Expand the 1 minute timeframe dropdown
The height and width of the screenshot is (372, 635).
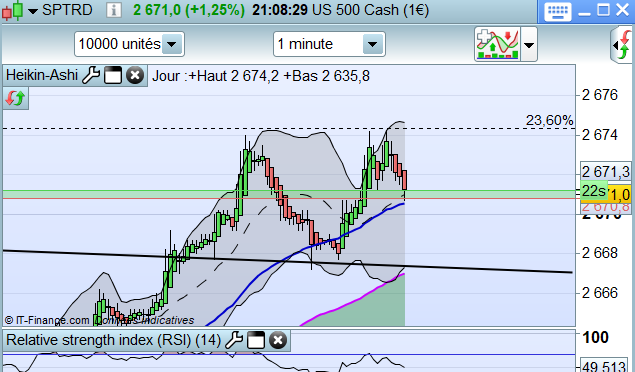coord(373,44)
